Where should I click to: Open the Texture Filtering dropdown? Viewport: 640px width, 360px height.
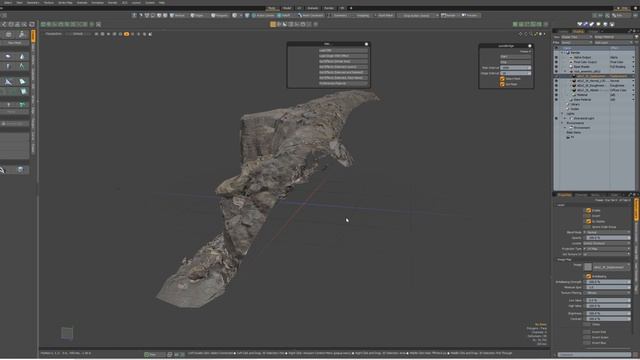607,293
